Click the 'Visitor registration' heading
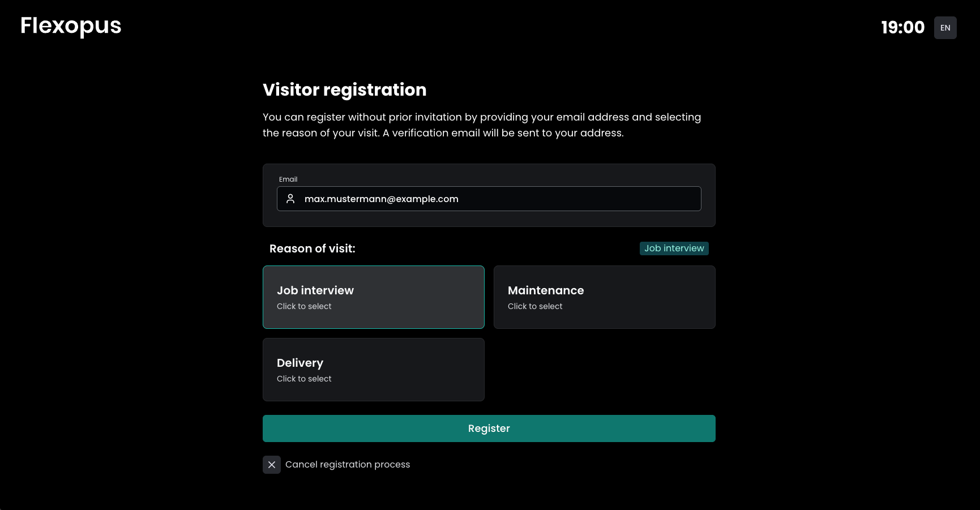The image size is (980, 510). coord(344,90)
